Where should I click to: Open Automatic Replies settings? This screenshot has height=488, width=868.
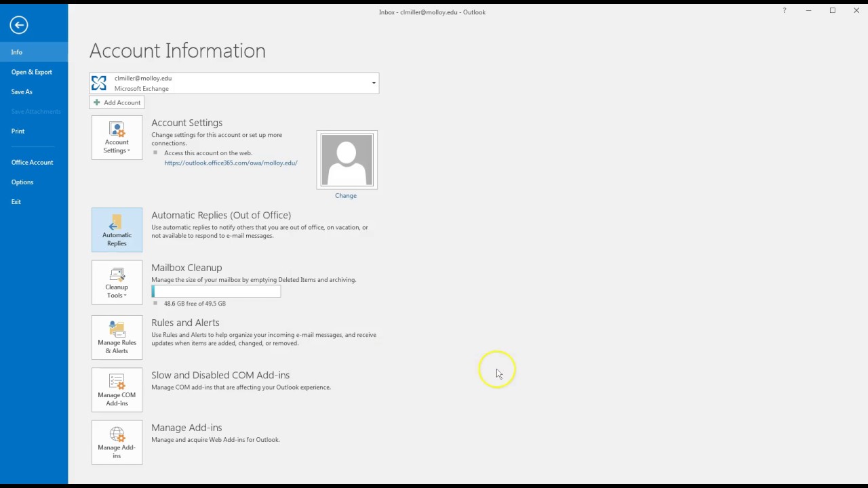click(x=117, y=230)
